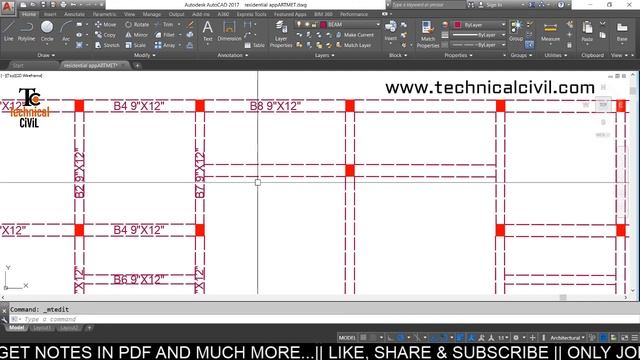Activate the Mirror command
Screen dimensions: 640x360
point(137,35)
